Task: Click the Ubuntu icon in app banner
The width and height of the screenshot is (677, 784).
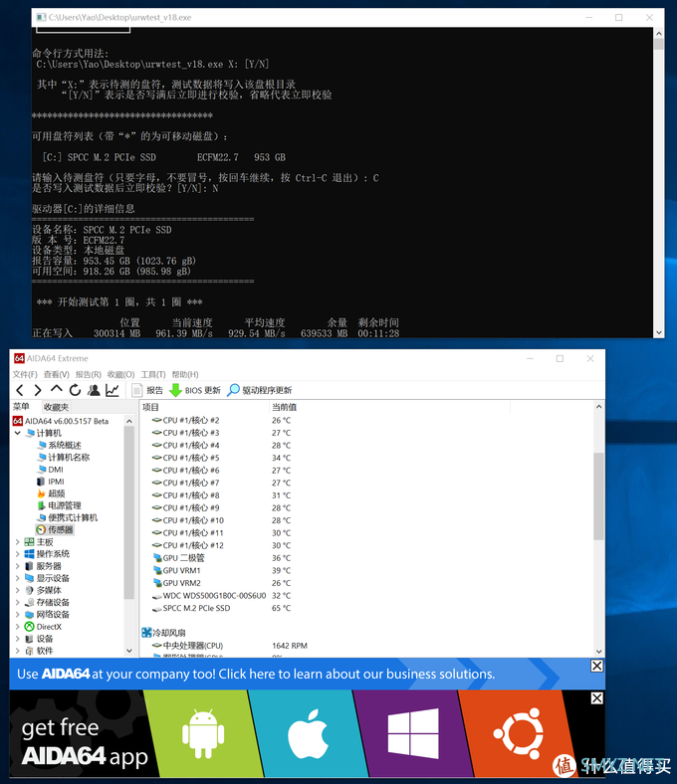Action: click(x=519, y=734)
